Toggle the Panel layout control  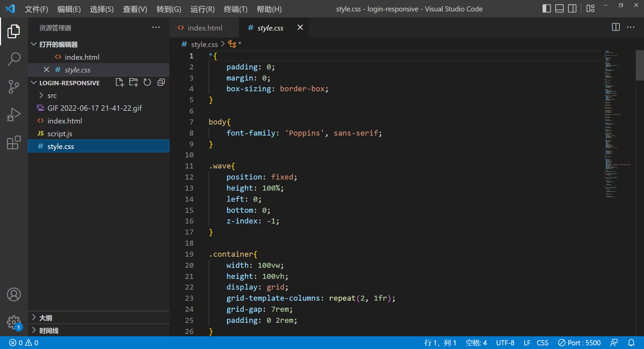(x=559, y=8)
